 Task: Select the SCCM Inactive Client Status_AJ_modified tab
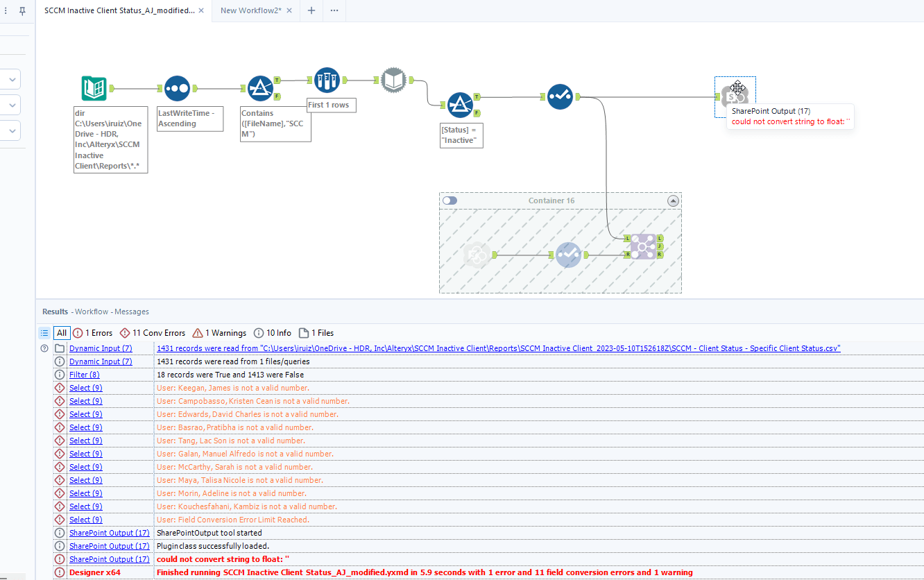coord(118,10)
